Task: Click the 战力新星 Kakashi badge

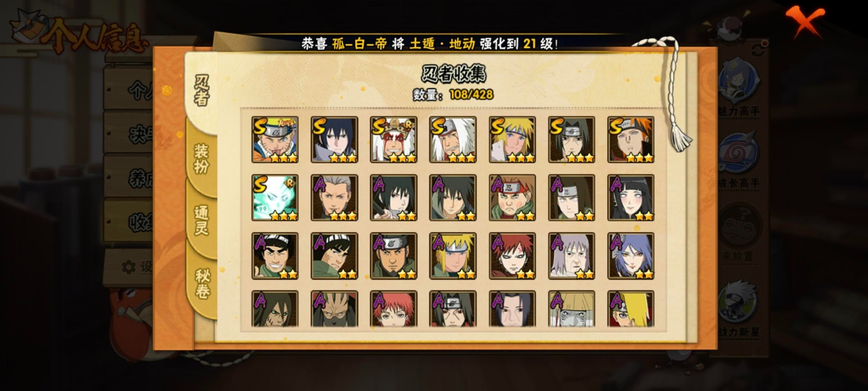Action: (740, 309)
